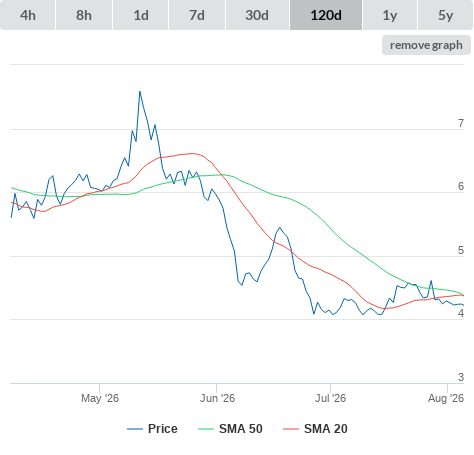Click the active 120d tab
Image resolution: width=474 pixels, height=455 pixels.
coord(326,15)
